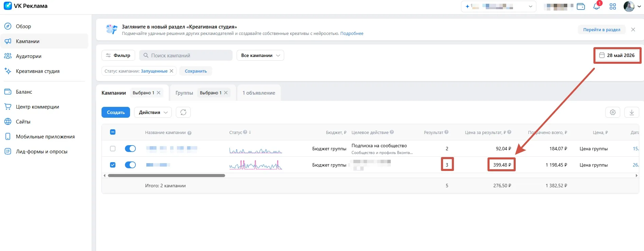Click the help icon next to Цена за результат
Image resolution: width=644 pixels, height=251 pixels.
(509, 132)
